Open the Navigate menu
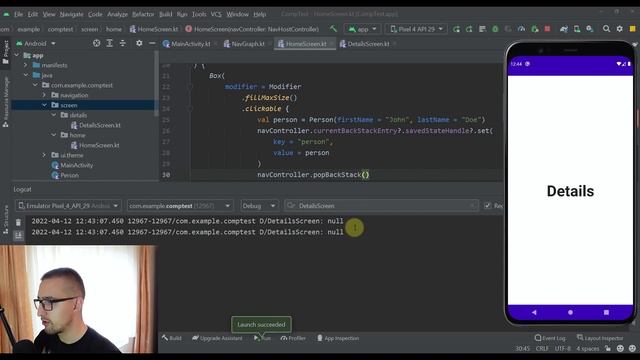 (71, 14)
